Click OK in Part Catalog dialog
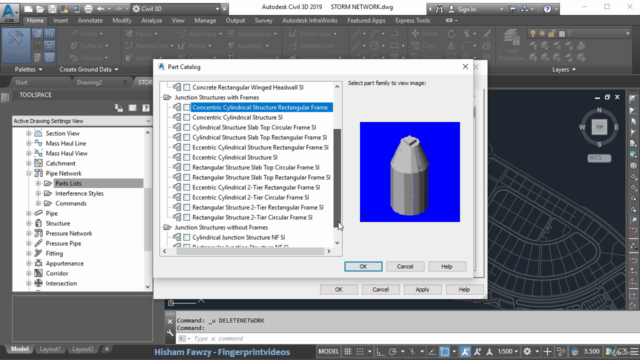 click(363, 267)
